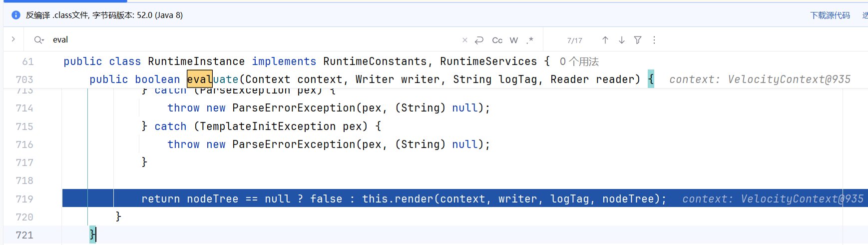Toggle Regex (.*) search option
868x245 pixels.
click(530, 40)
